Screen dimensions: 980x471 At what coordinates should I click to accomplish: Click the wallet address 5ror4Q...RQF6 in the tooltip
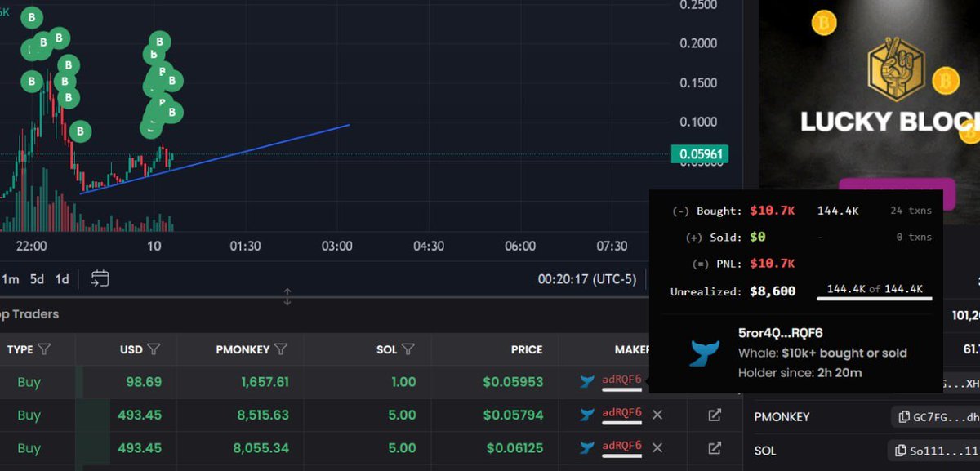(x=780, y=333)
